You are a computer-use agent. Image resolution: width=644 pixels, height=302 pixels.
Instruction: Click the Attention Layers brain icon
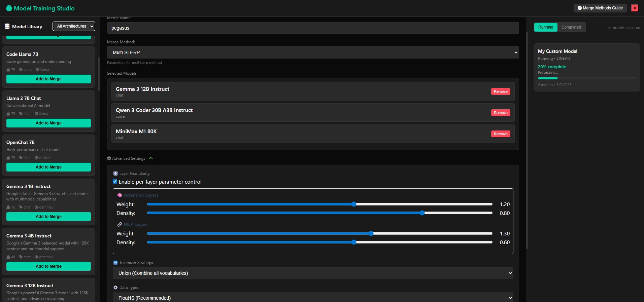click(120, 195)
